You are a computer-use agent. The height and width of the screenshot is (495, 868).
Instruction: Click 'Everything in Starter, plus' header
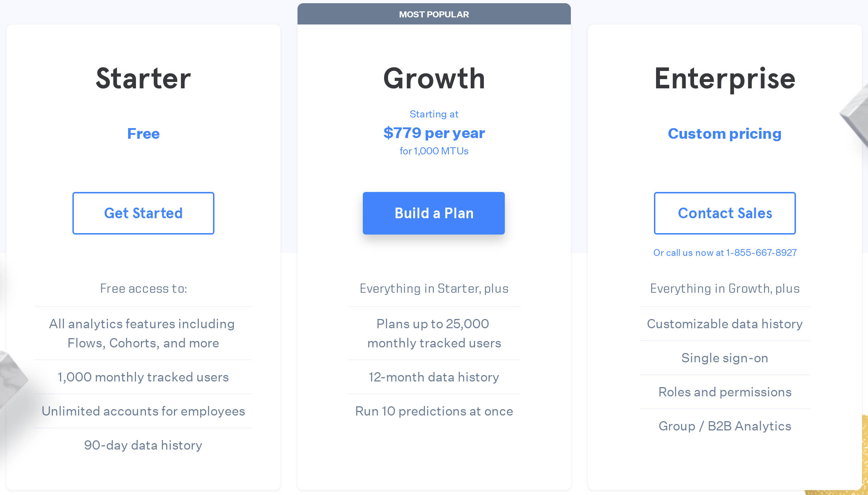(x=434, y=288)
